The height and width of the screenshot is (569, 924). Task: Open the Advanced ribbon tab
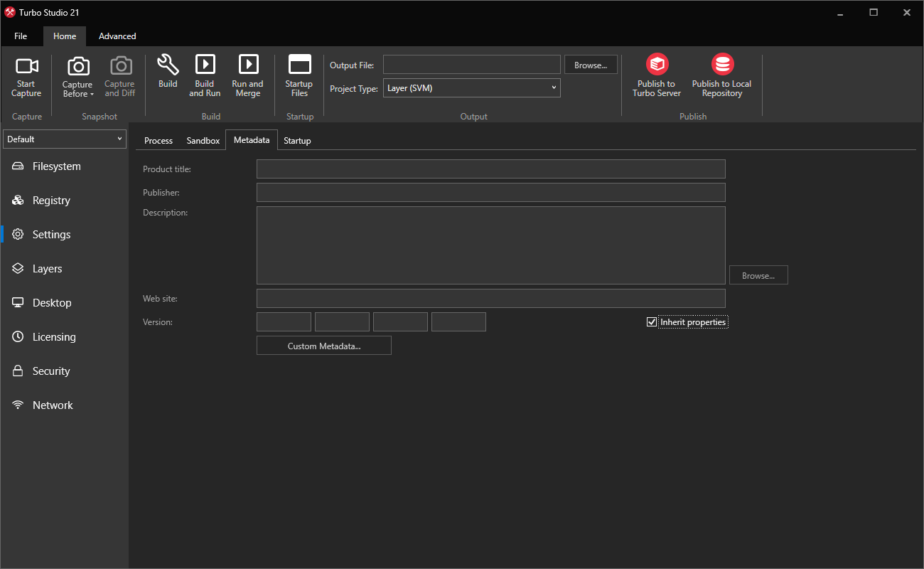(117, 36)
